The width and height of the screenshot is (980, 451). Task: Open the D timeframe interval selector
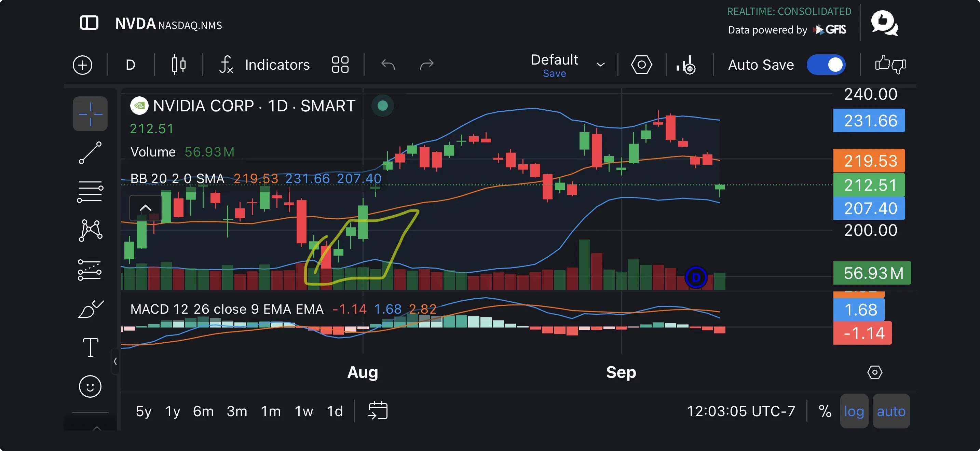[x=131, y=65]
